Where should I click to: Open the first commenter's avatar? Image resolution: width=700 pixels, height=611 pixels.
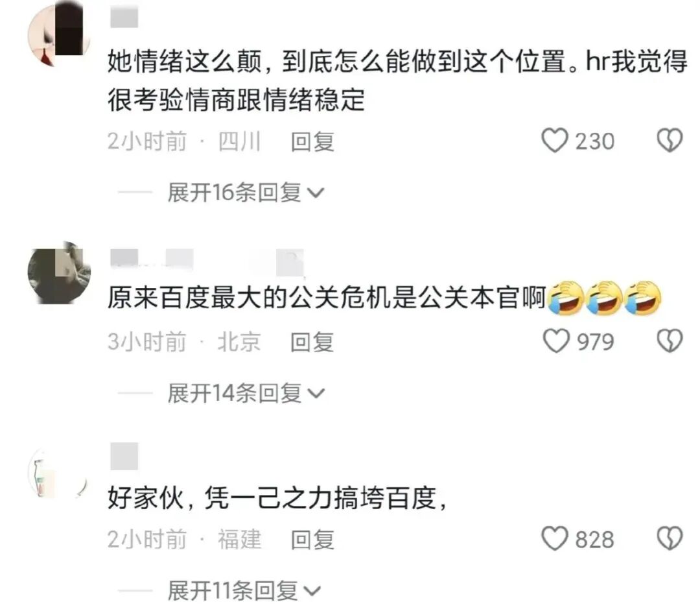pos(58,34)
